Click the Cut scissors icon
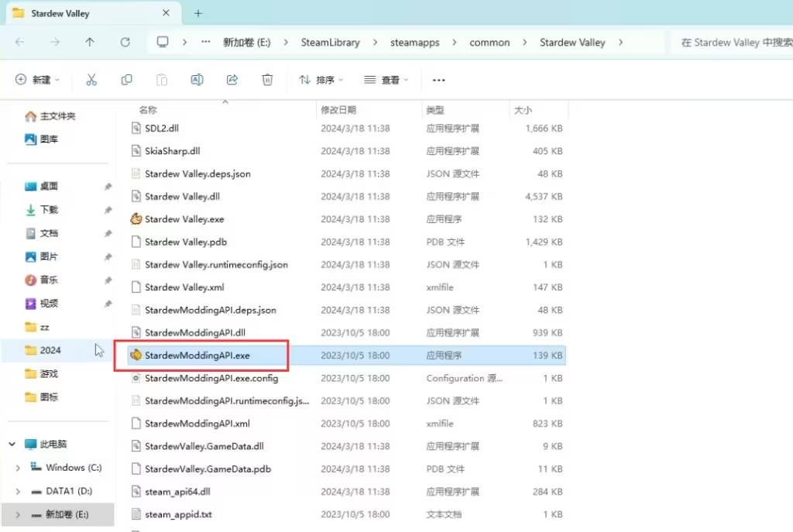The height and width of the screenshot is (532, 793). (x=91, y=80)
